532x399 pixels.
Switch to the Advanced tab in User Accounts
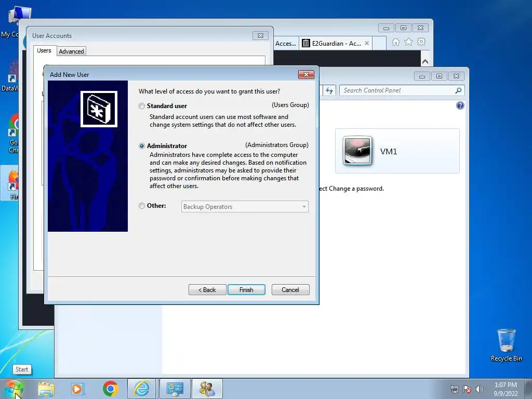point(71,51)
